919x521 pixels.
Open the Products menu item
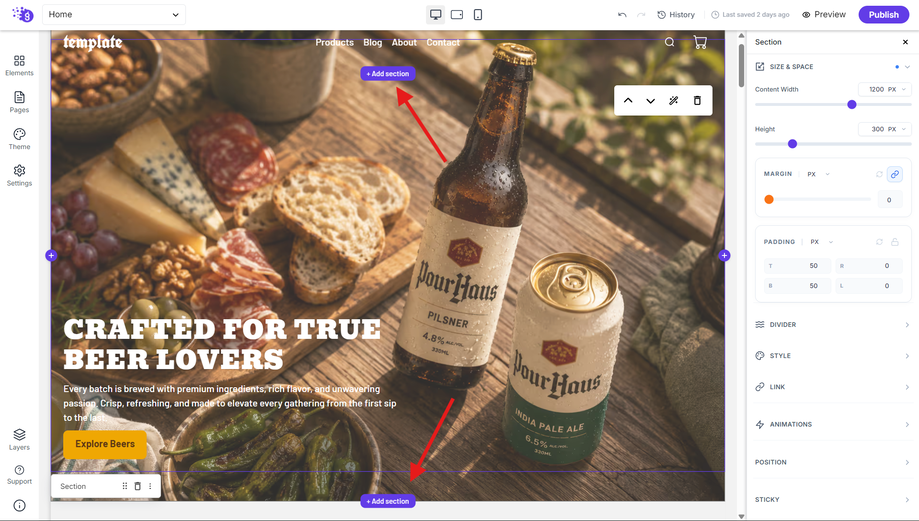[x=334, y=42]
